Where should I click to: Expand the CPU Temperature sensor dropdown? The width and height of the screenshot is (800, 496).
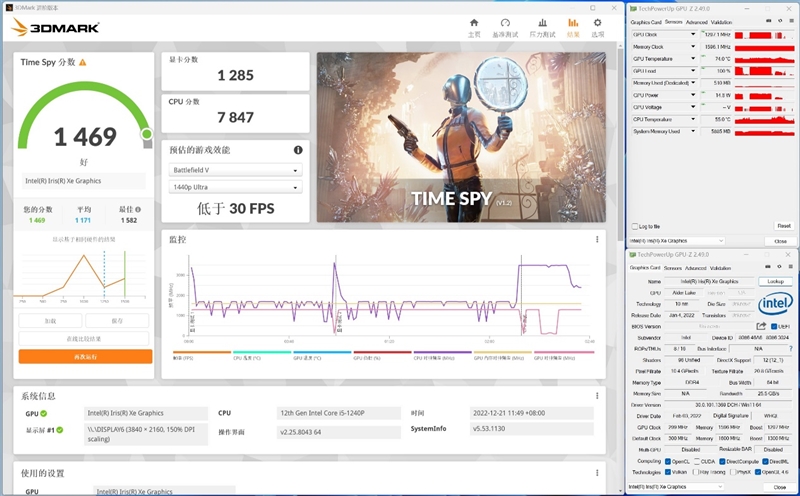point(693,119)
